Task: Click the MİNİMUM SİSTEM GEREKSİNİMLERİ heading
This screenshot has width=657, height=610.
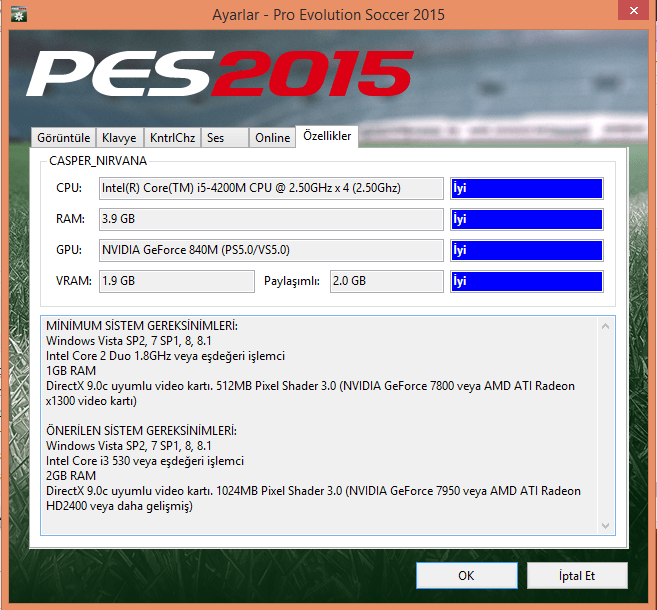Action: (142, 326)
